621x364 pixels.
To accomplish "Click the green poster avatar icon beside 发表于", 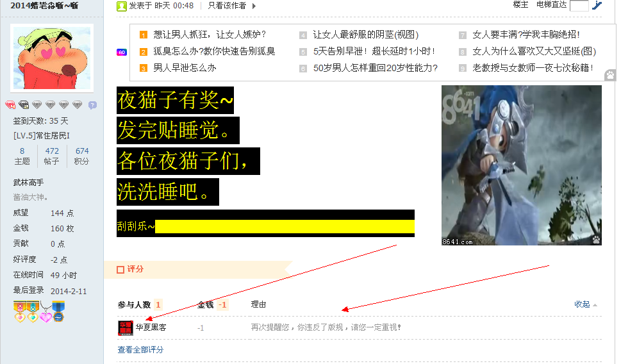I will (121, 6).
